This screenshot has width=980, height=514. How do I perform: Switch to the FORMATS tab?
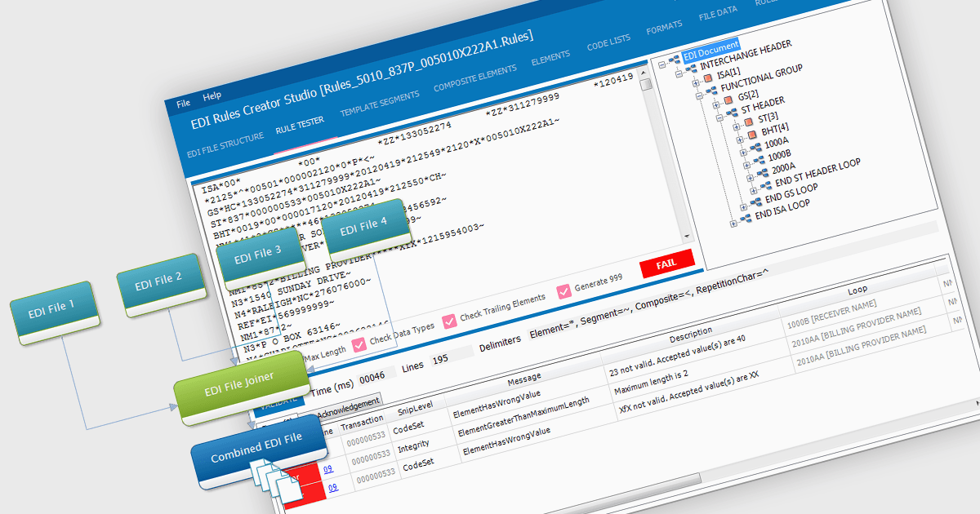click(664, 28)
